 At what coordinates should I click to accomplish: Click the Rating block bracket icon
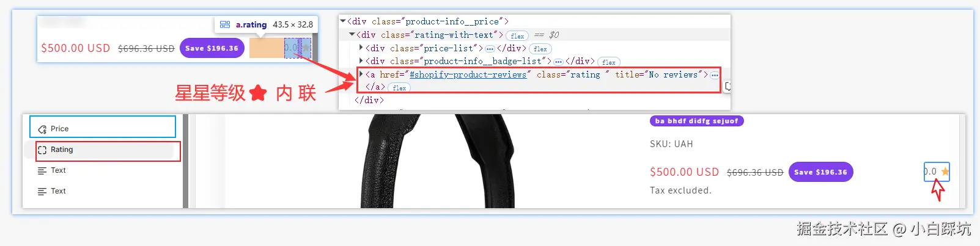(x=42, y=150)
